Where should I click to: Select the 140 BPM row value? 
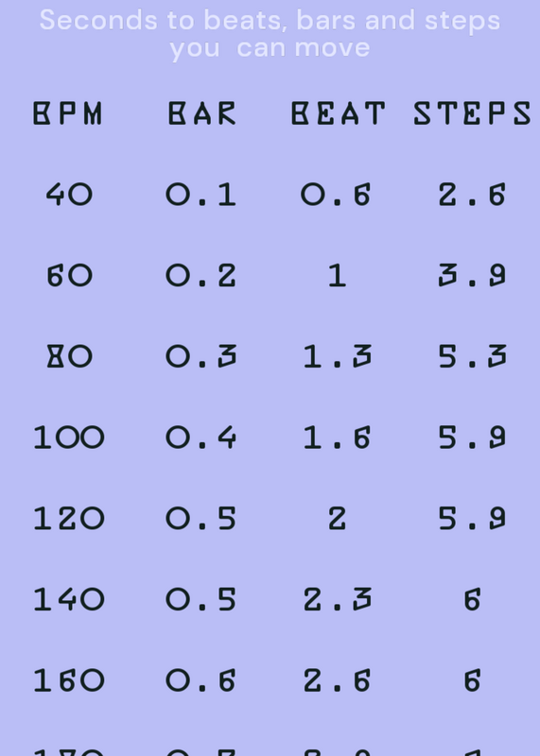point(68,600)
